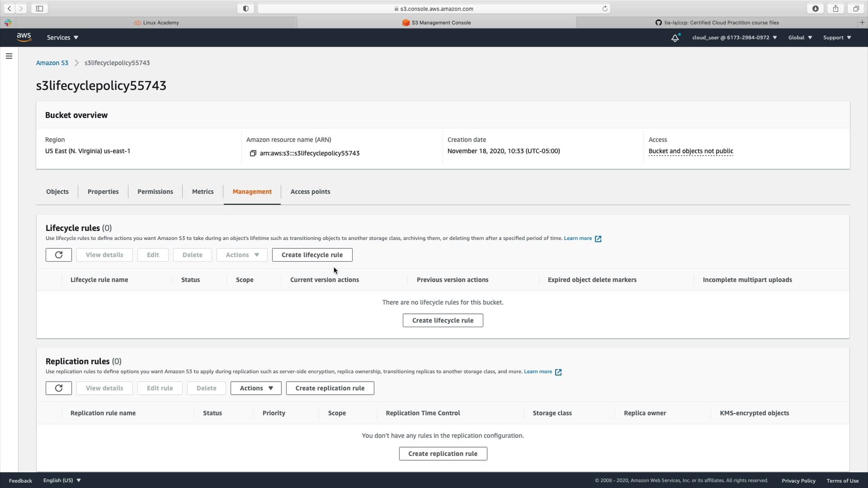Click the Replication rule name column header
The width and height of the screenshot is (868, 488).
coord(103,413)
